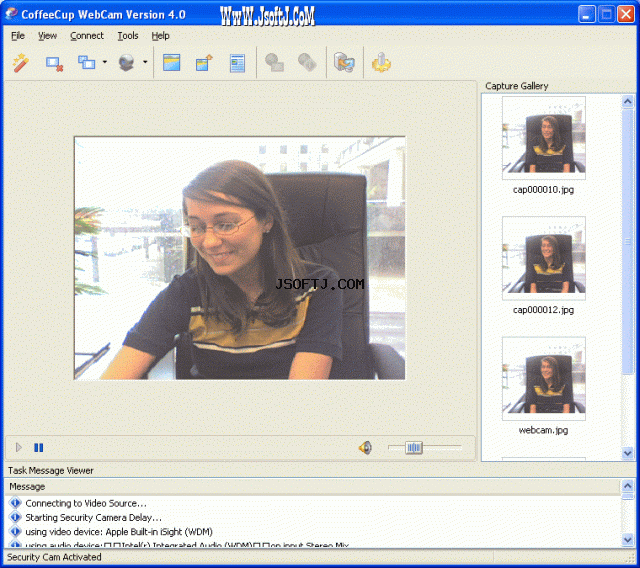This screenshot has height=568, width=640.
Task: Click info icon beside Connecting to Video Source
Action: coord(15,503)
